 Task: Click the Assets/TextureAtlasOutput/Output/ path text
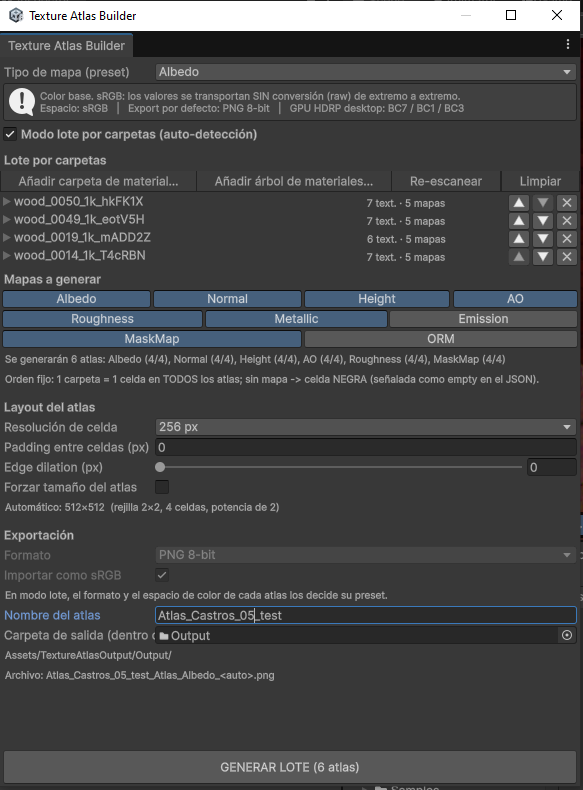coord(88,655)
